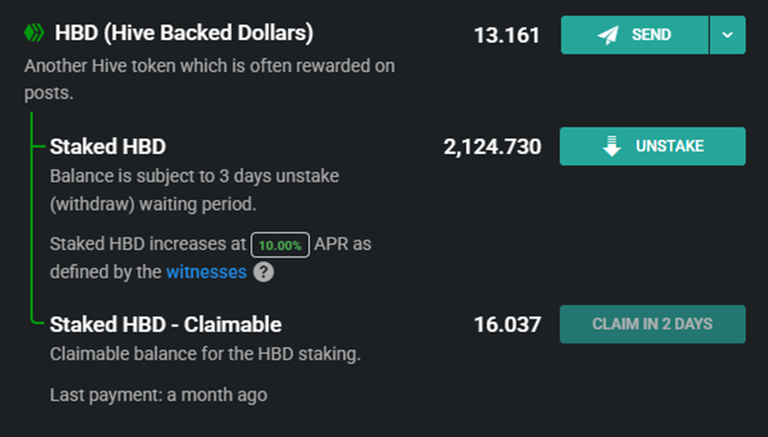
Task: Select the Staked HBD - Claimable heading
Action: [x=166, y=324]
